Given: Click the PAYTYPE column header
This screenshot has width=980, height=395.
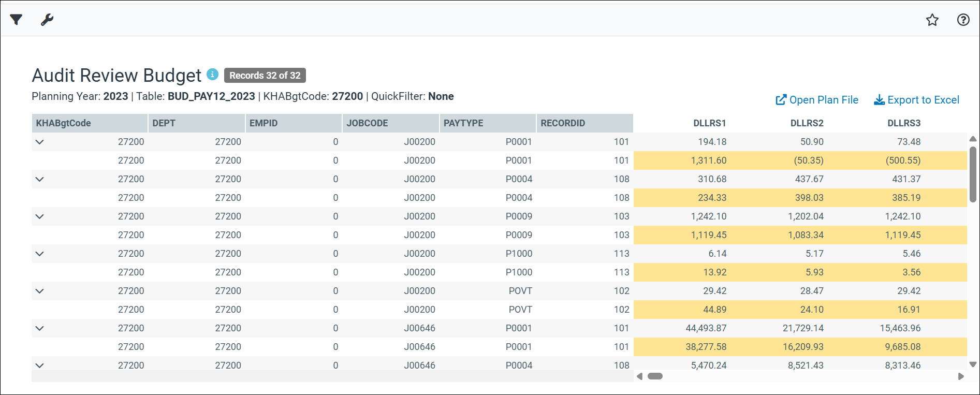Looking at the screenshot, I should (463, 123).
